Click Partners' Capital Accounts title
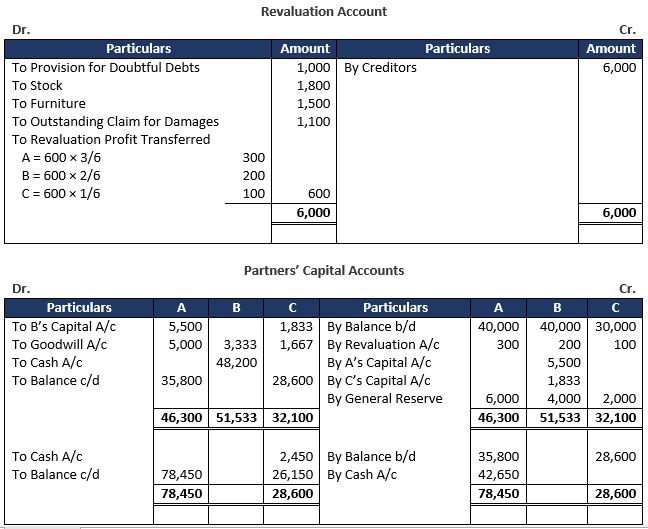Screen dimensions: 648x529 [324, 270]
